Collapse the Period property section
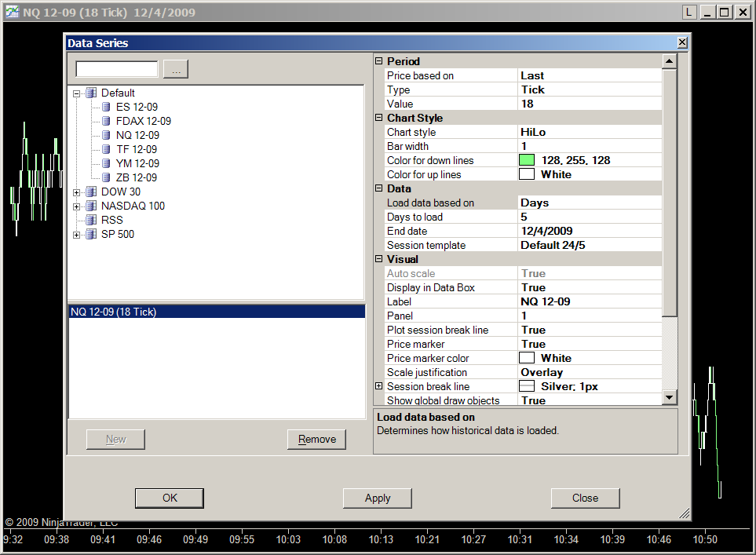756x555 pixels. pyautogui.click(x=379, y=61)
